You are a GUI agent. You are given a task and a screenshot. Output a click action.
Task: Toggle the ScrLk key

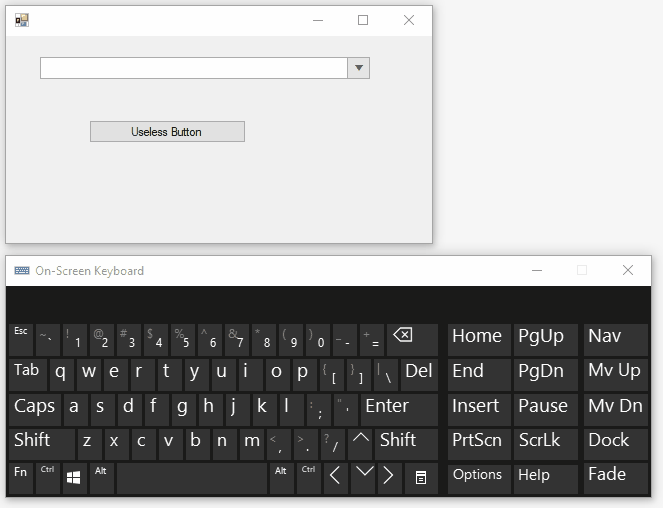point(546,444)
